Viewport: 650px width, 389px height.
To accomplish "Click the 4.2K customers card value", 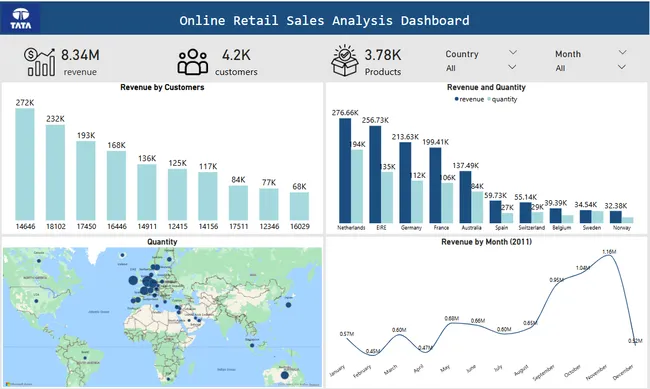I will (x=236, y=55).
